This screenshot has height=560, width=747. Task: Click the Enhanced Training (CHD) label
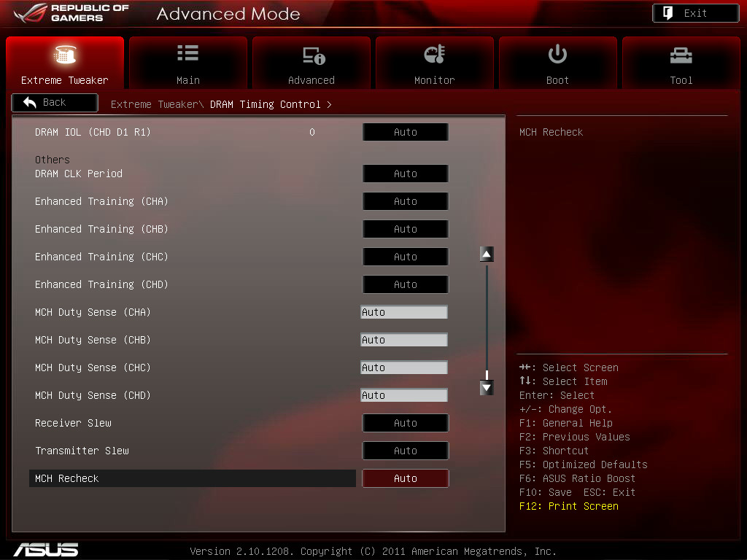[101, 284]
